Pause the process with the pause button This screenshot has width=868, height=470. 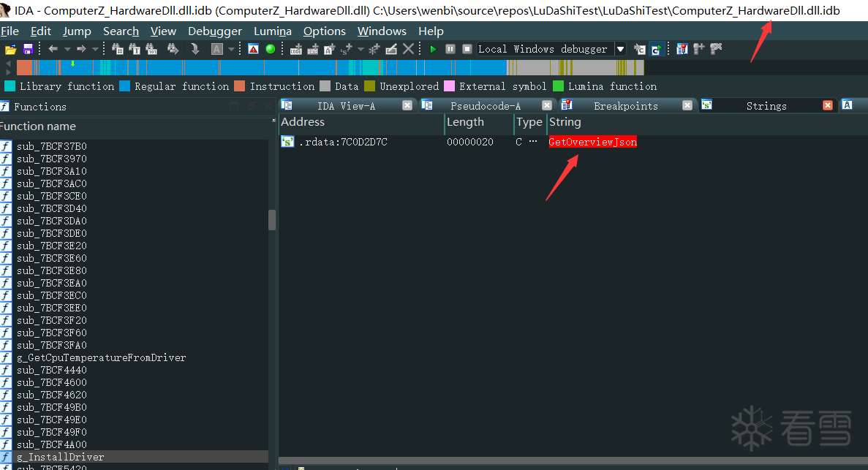[450, 49]
